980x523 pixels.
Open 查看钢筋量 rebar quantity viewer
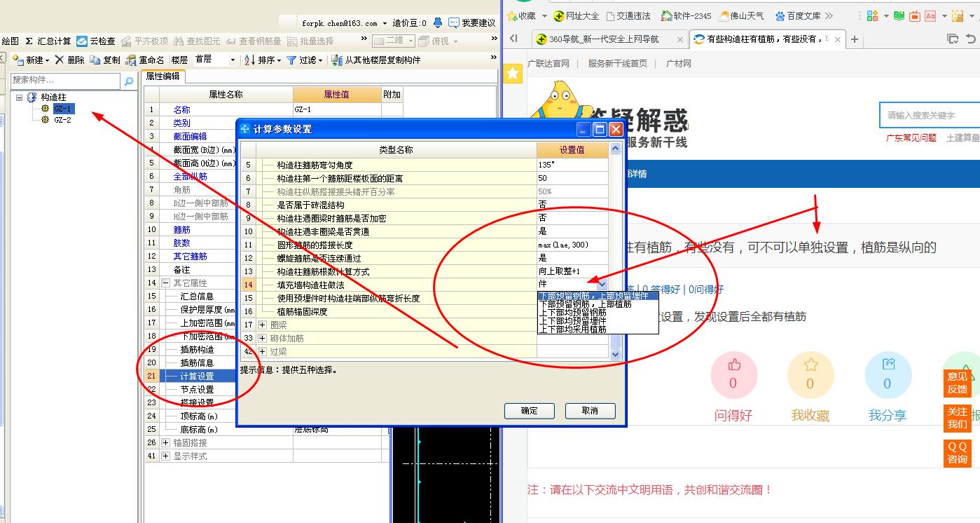(253, 41)
